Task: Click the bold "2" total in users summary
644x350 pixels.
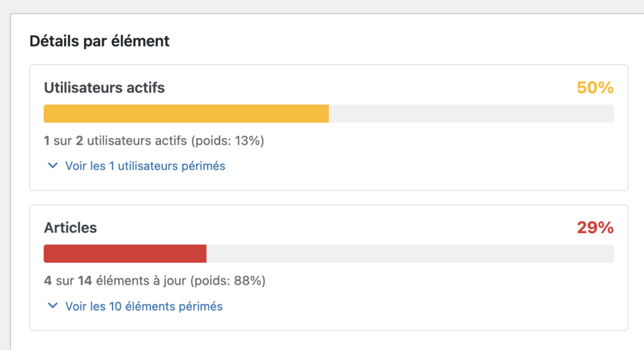Action: [x=79, y=141]
